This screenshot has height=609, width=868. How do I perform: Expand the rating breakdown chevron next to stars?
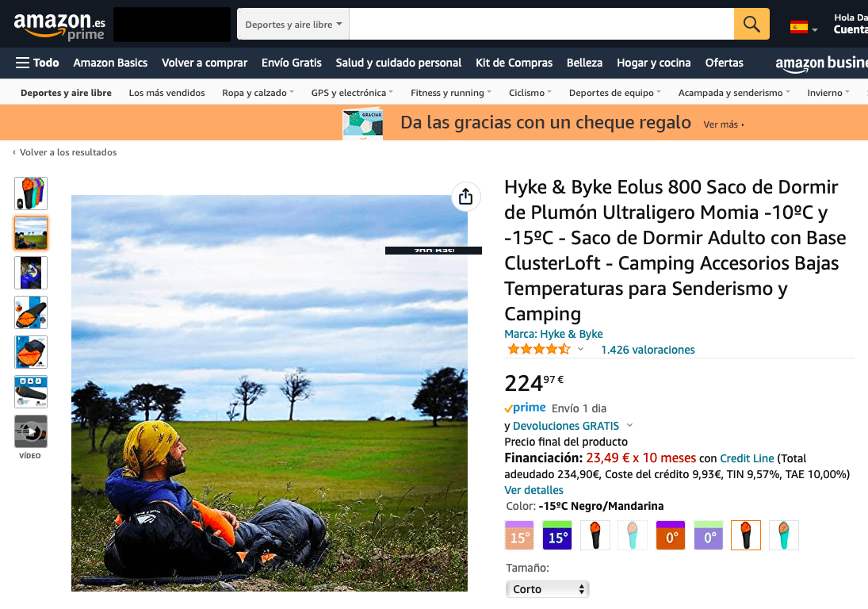[x=580, y=350]
